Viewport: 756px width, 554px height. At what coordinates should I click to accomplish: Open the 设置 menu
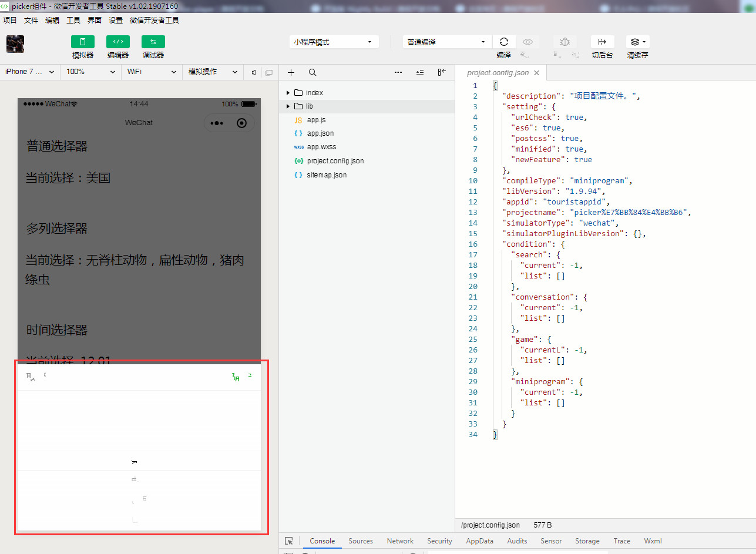click(x=116, y=20)
